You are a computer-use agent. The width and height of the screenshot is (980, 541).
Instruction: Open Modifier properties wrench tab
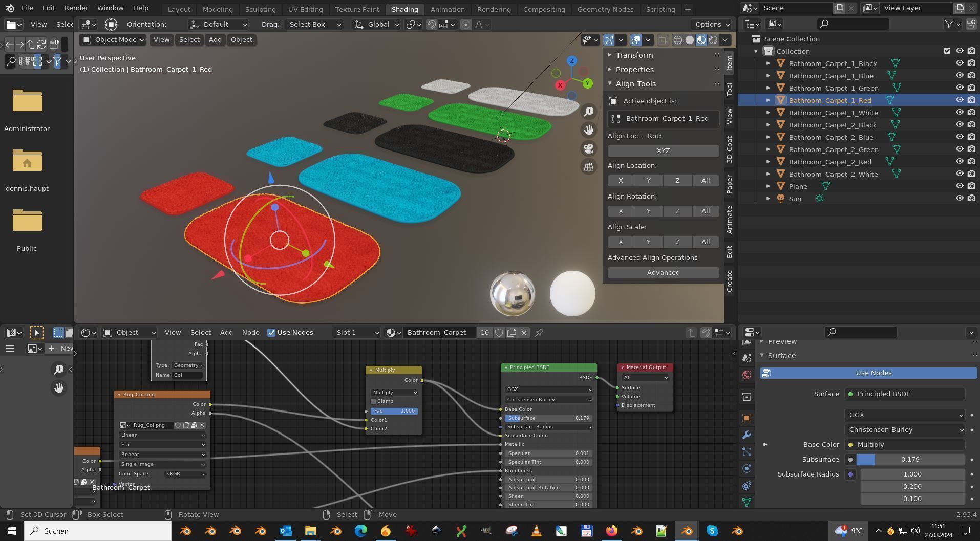(x=747, y=435)
